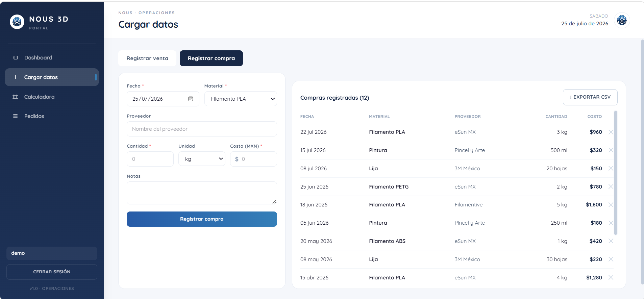
Task: Remove the 08 jul 2026 Lija row
Action: coord(611,168)
